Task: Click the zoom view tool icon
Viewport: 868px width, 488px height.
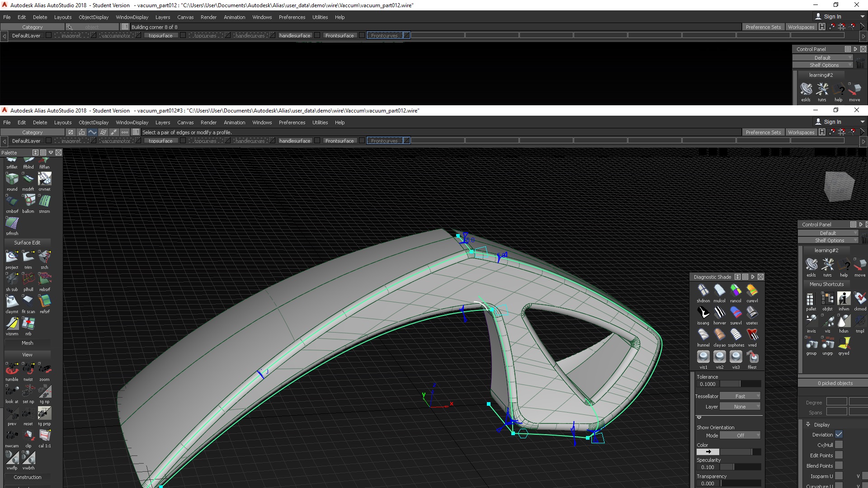Action: 44,369
